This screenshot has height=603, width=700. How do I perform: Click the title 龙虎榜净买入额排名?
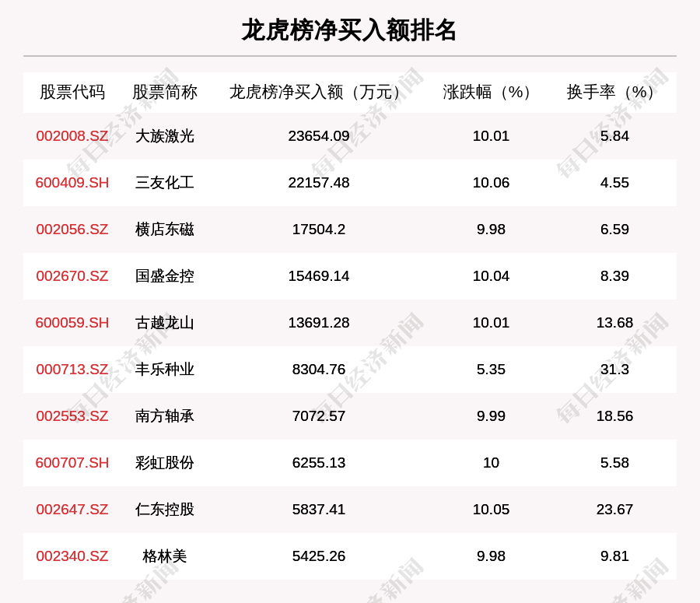348,30
